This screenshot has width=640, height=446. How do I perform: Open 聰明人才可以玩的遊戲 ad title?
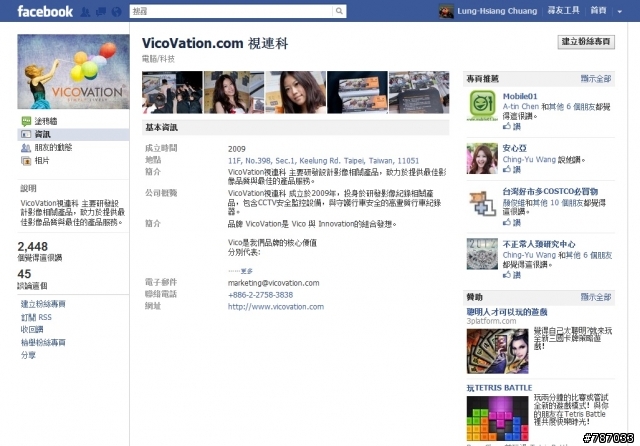507,312
